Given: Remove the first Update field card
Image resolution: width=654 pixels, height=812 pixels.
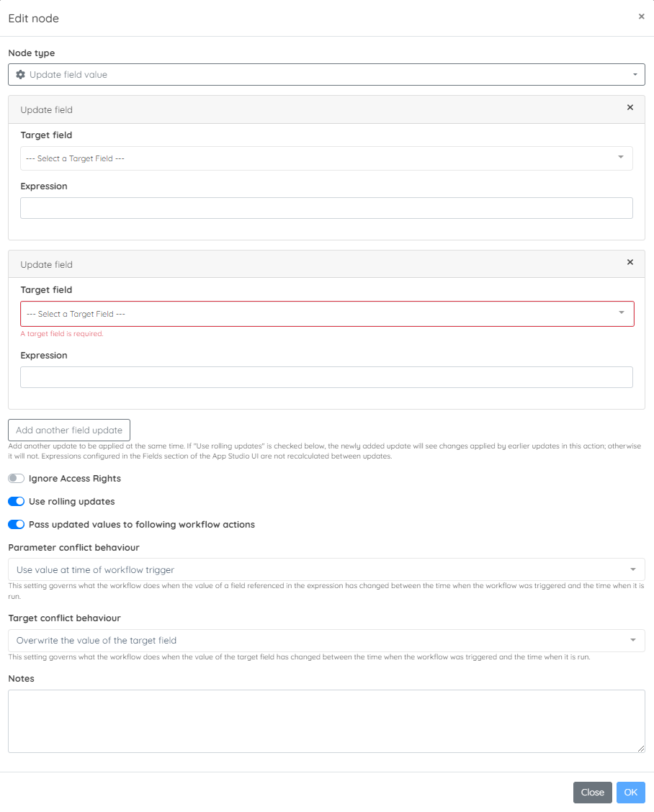Looking at the screenshot, I should (x=630, y=107).
